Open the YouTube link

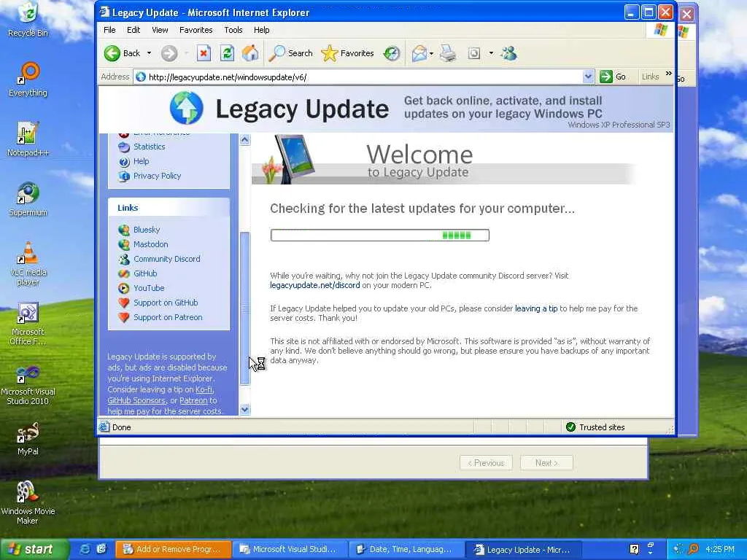click(x=149, y=288)
